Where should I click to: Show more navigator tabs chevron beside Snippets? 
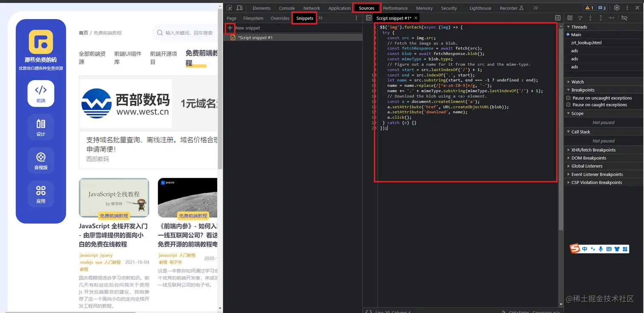320,18
